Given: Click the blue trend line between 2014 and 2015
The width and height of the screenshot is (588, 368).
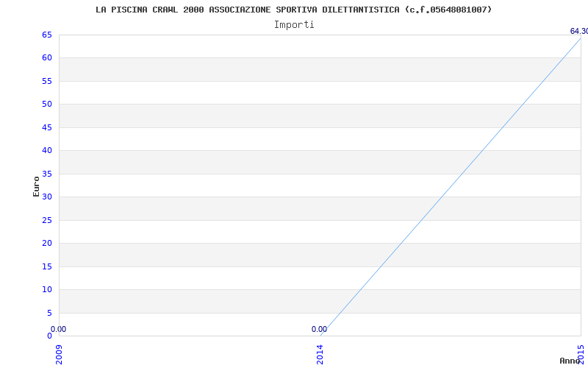Looking at the screenshot, I should (x=451, y=187).
